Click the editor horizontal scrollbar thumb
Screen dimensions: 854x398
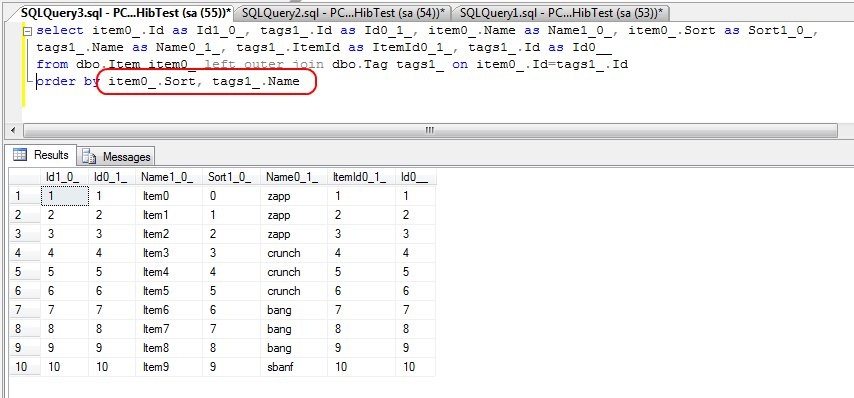pos(430,131)
